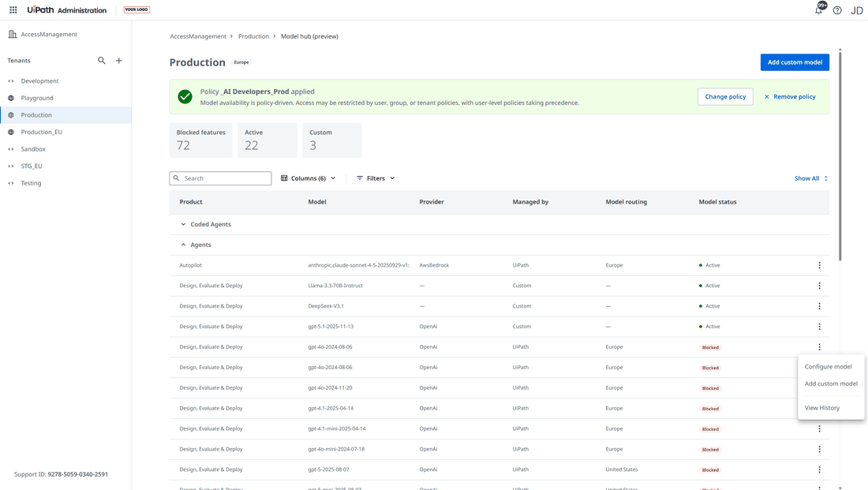Open row options for gpt-5.1-2025-11-13
Image resolution: width=868 pixels, height=490 pixels.
tap(819, 327)
